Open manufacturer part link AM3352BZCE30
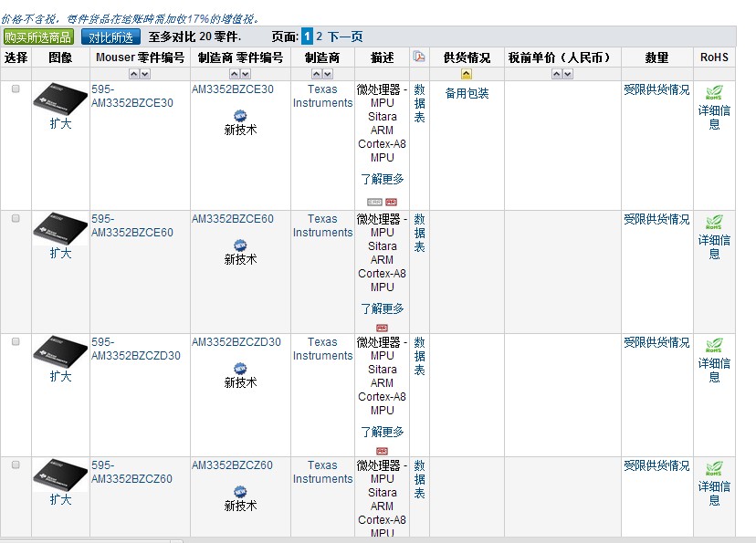The image size is (756, 543). [x=233, y=89]
